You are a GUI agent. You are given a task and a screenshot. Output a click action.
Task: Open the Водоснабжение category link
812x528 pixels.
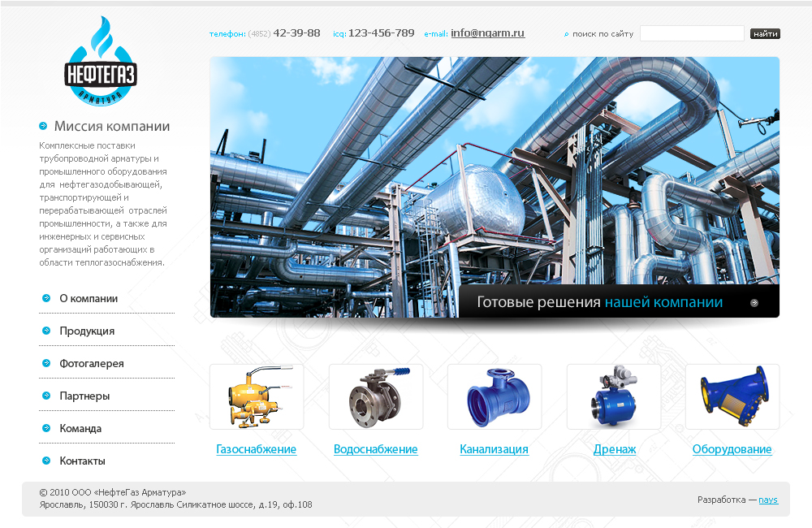pos(375,449)
